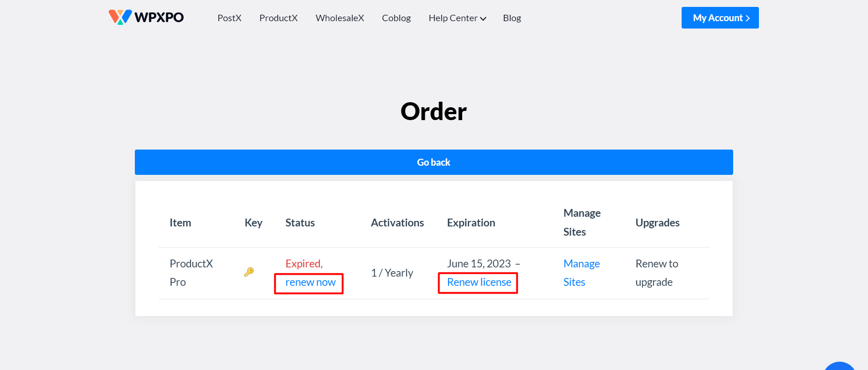Screen dimensions: 868x370
Task: Click the Activations column header
Action: pyautogui.click(x=397, y=223)
